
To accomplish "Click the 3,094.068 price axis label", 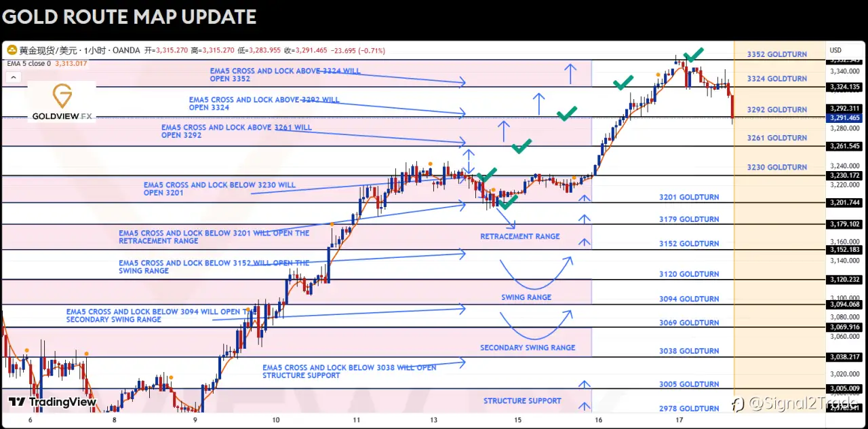I will 844,304.
